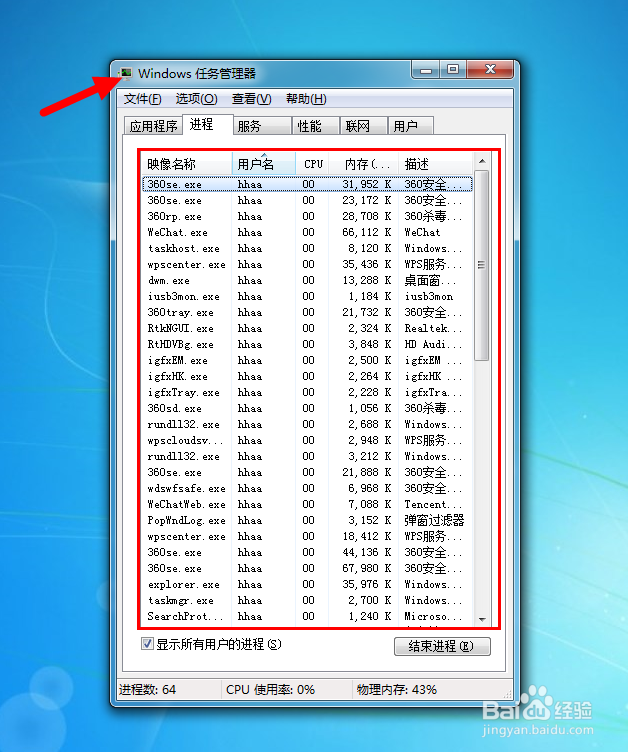
Task: Open the 选项(O) menu
Action: tap(197, 99)
